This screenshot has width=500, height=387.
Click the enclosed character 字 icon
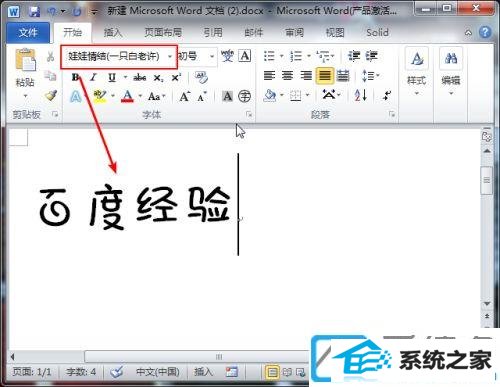(x=244, y=96)
